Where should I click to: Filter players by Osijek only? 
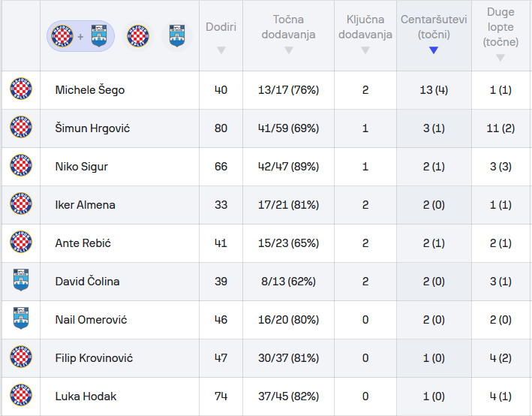pyautogui.click(x=176, y=35)
